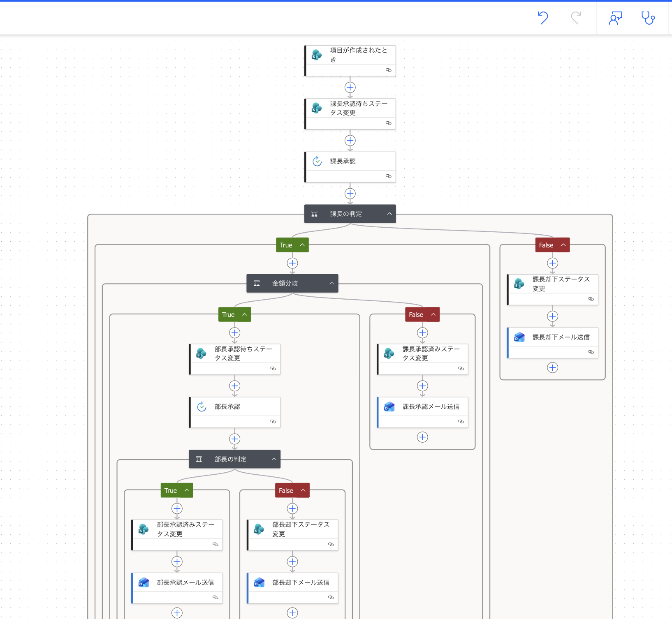The height and width of the screenshot is (619, 672).
Task: Add a step above 部長却下ステータス変更
Action: pyautogui.click(x=292, y=508)
